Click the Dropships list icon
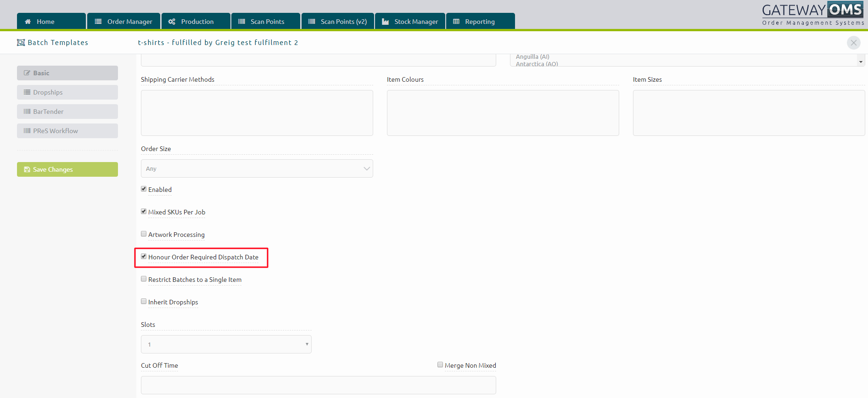Image resolution: width=868 pixels, height=398 pixels. click(27, 92)
